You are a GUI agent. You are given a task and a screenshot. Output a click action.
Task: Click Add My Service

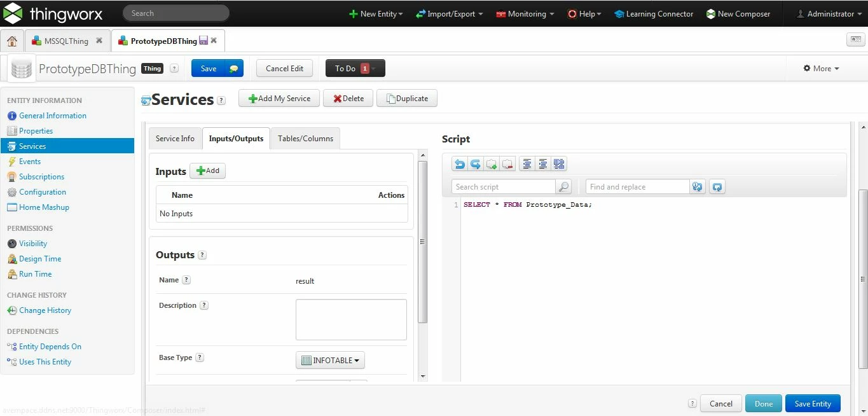pyautogui.click(x=279, y=99)
